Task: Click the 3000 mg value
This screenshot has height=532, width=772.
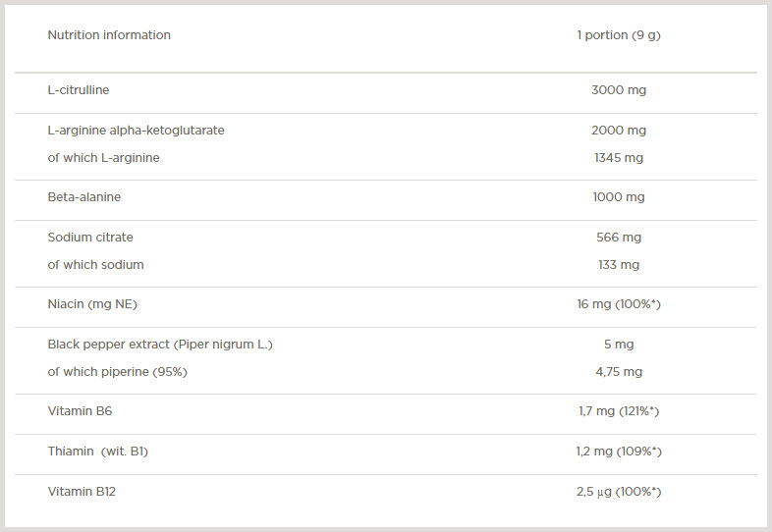Action: [x=618, y=90]
